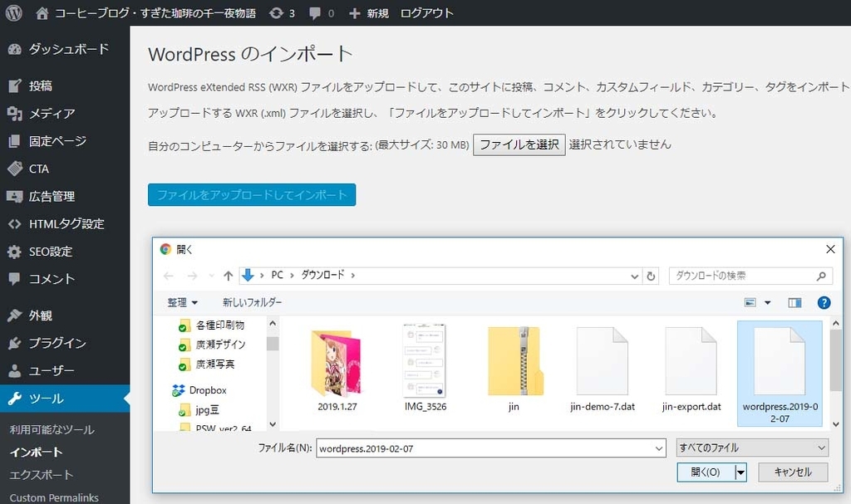Click the search magnifier in dialog
Screen dimensions: 851x504
pyautogui.click(x=821, y=276)
